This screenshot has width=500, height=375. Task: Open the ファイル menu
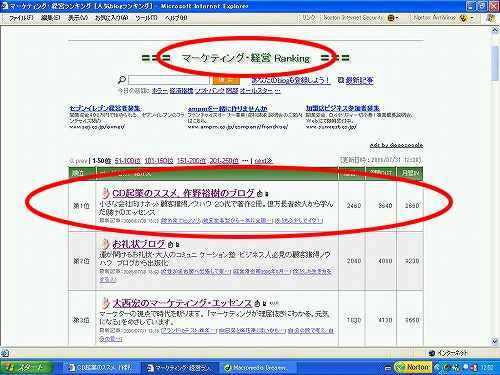click(x=21, y=18)
